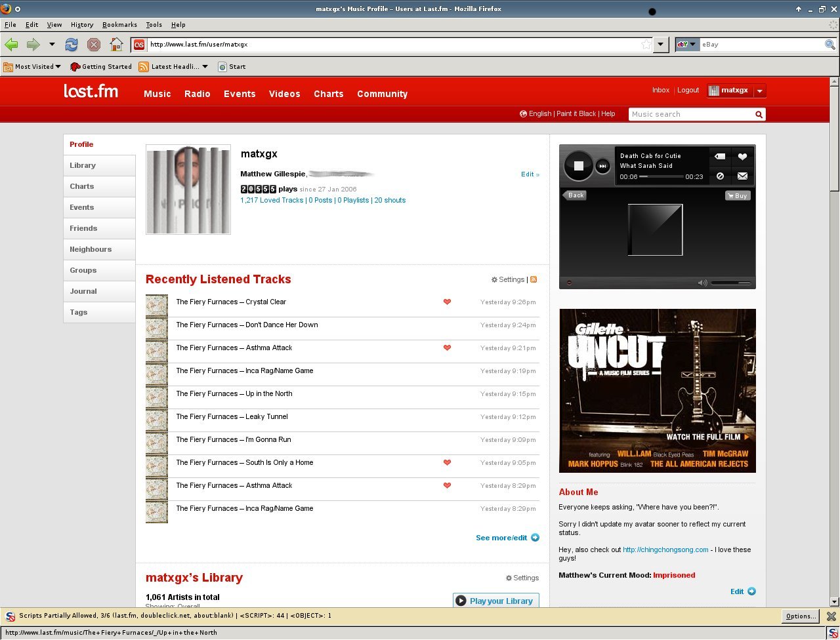This screenshot has width=840, height=640.
Task: Toggle loved heart on 9:21pm Asthma Attack
Action: [447, 348]
